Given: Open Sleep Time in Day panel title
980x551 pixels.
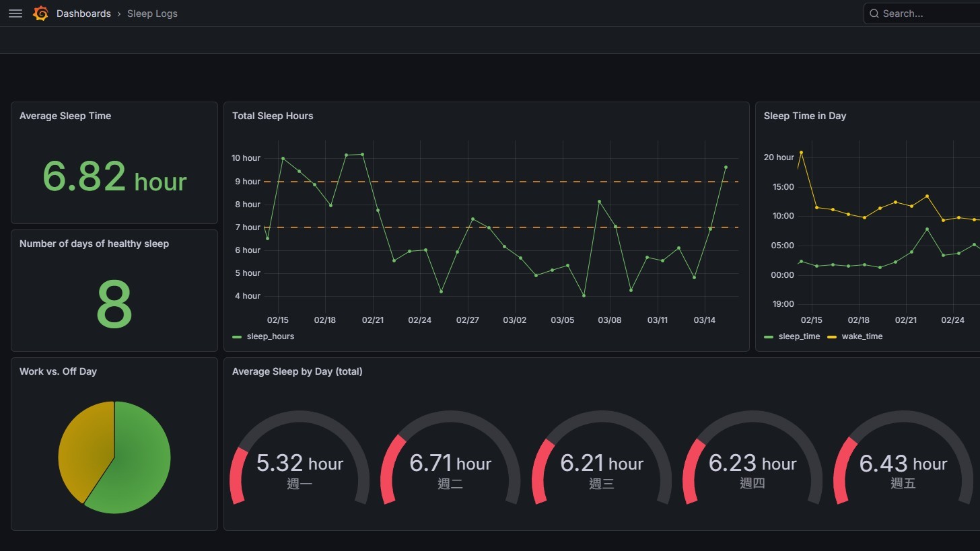Looking at the screenshot, I should (x=805, y=116).
